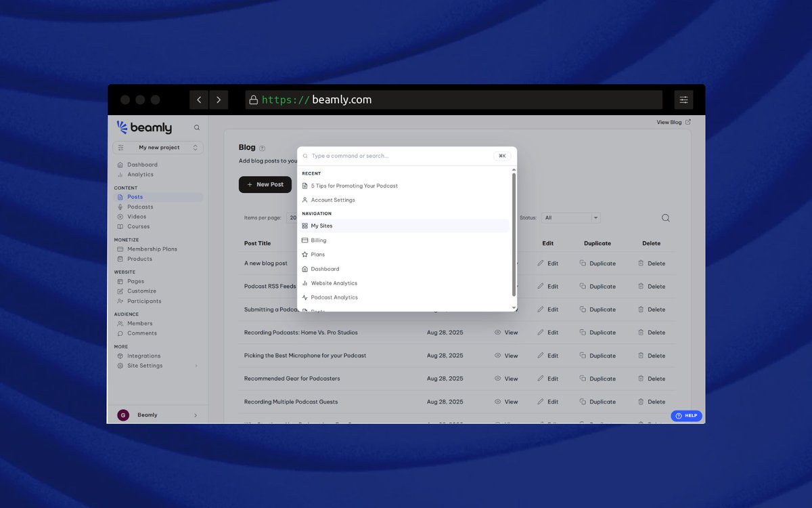
Task: Click the beamly.com address bar
Action: 453,100
